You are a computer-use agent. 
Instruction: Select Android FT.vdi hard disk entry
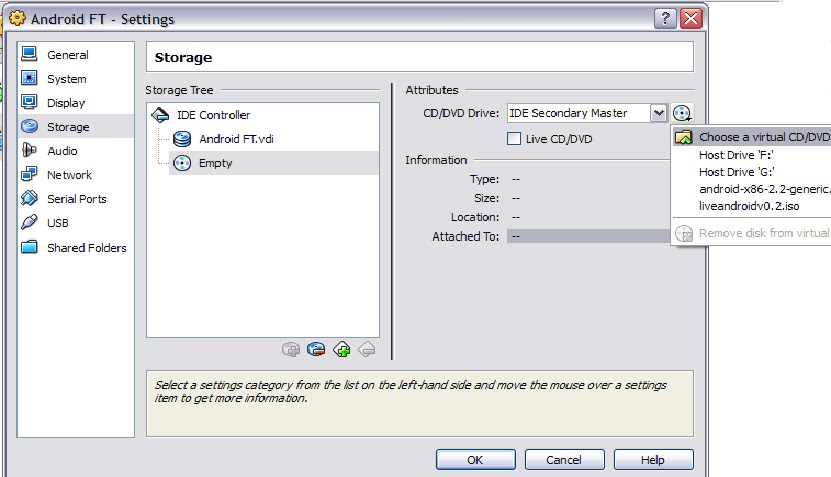click(236, 139)
